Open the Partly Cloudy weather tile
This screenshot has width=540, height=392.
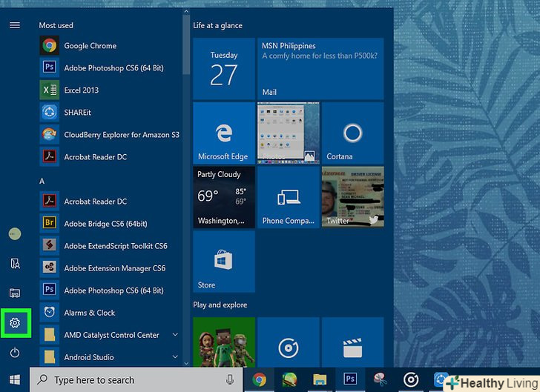point(223,197)
